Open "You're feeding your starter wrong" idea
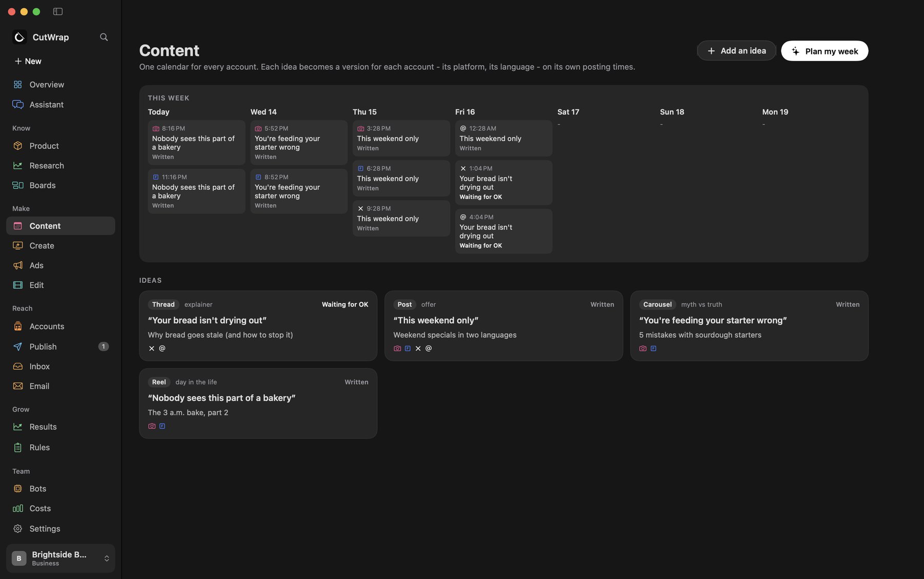 point(749,326)
